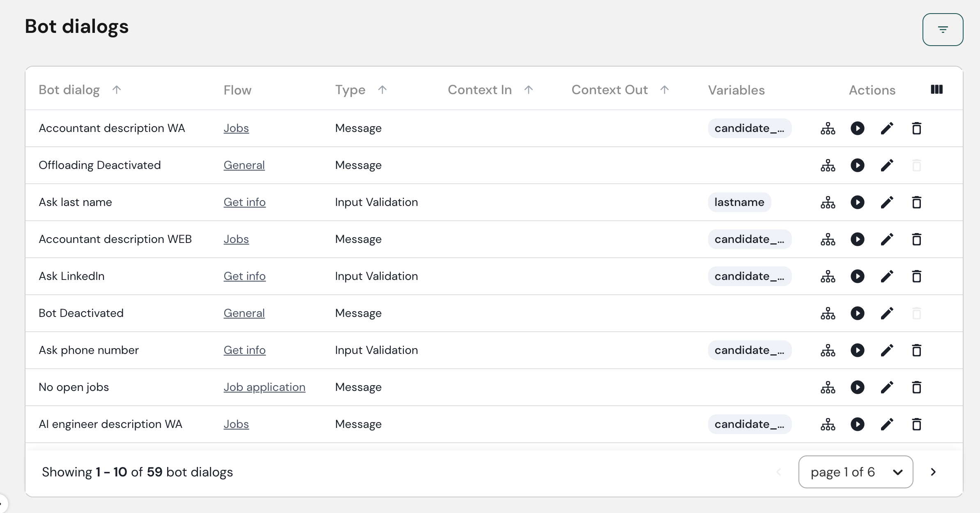The width and height of the screenshot is (980, 513).
Task: Edit the Offloading Deactivated dialog
Action: tap(887, 166)
